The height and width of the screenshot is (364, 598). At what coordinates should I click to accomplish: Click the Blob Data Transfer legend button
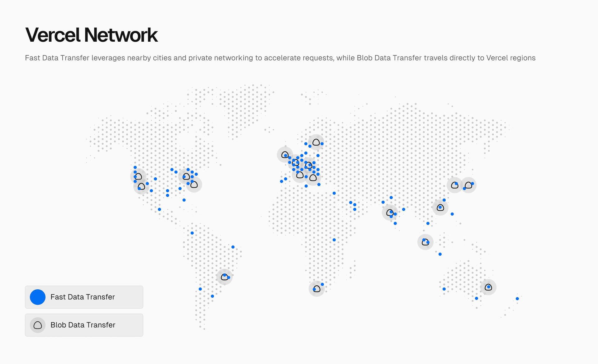click(x=84, y=325)
